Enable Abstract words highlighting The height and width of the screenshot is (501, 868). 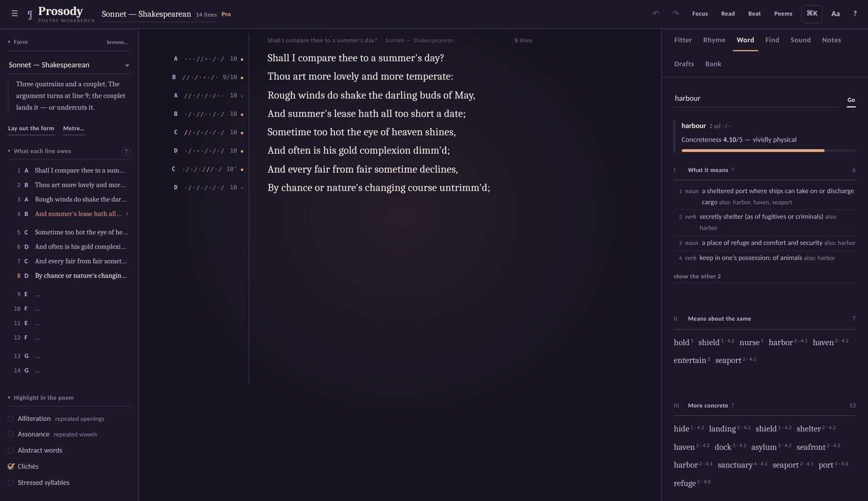click(x=11, y=450)
